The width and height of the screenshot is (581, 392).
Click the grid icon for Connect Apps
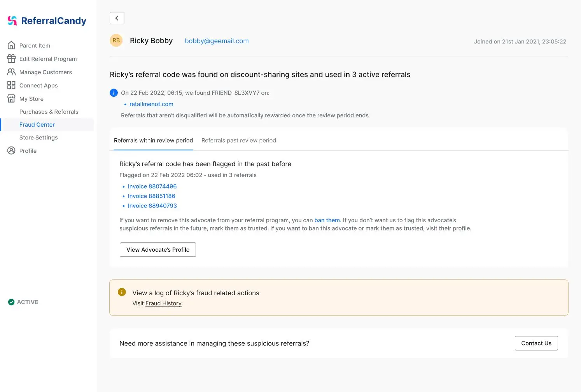click(11, 85)
